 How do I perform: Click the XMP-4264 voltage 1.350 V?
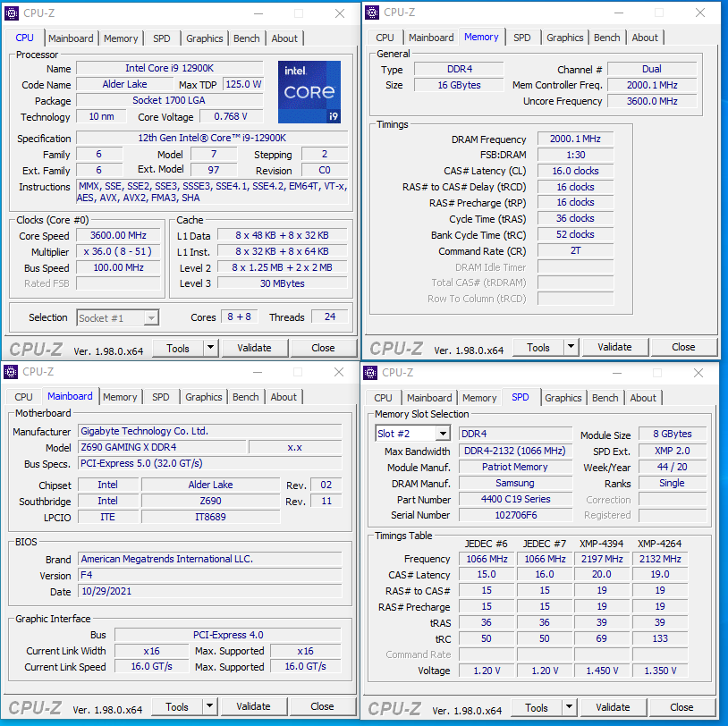click(660, 671)
